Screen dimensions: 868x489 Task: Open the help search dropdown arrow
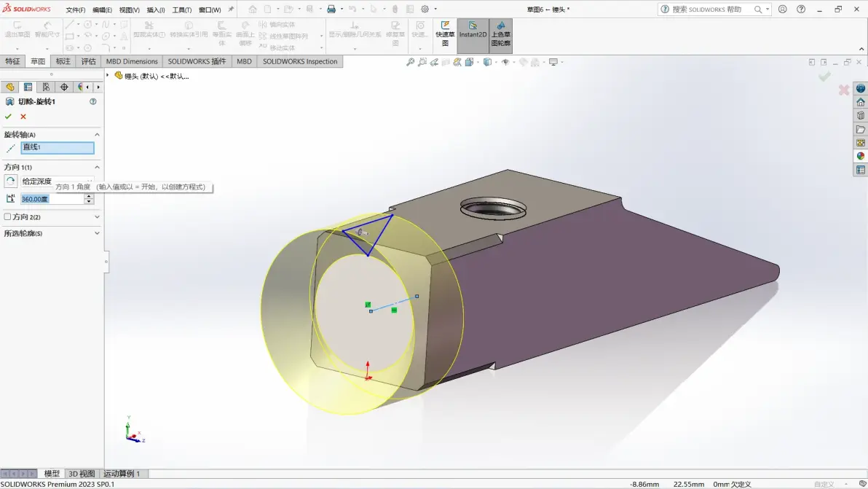tap(768, 9)
